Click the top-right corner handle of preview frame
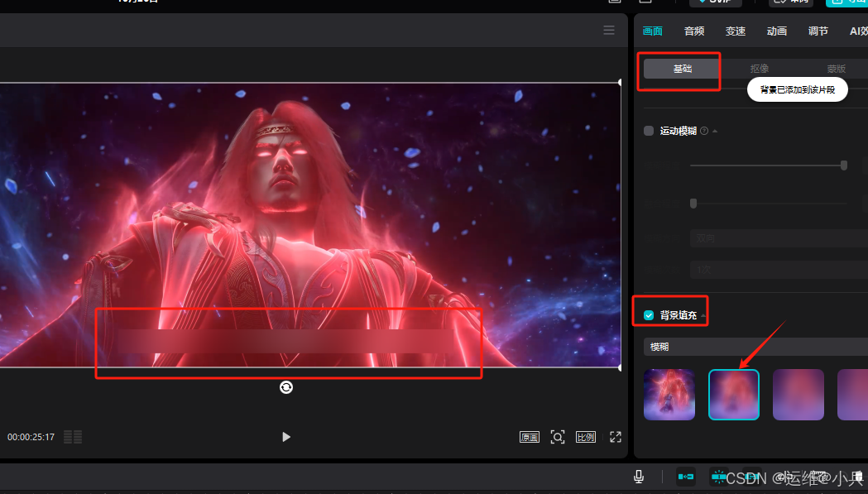Viewport: 868px width, 494px height. click(x=620, y=83)
